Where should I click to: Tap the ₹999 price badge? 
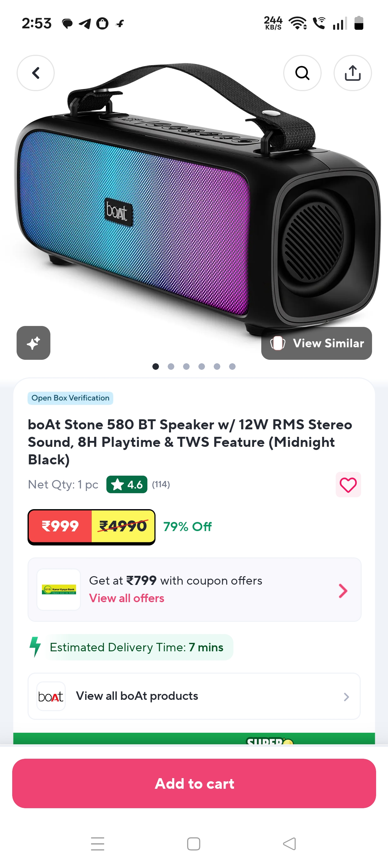tap(60, 526)
